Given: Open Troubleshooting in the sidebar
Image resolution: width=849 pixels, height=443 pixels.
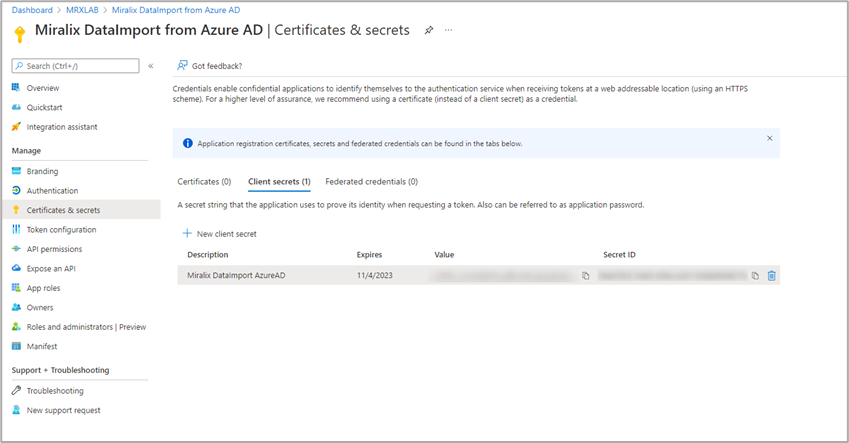Looking at the screenshot, I should (x=55, y=391).
